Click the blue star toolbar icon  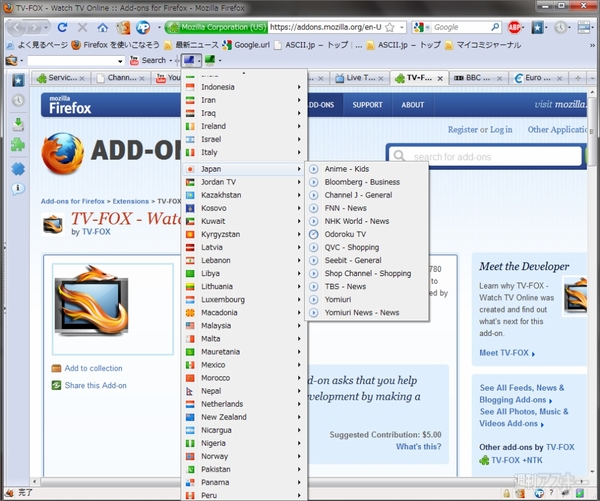pos(538,27)
